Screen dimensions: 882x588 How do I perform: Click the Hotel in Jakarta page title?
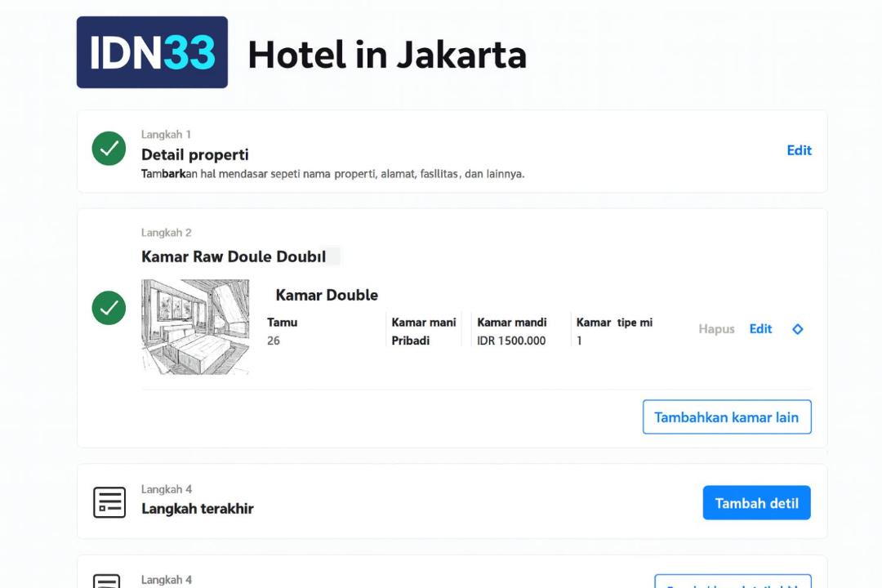387,55
